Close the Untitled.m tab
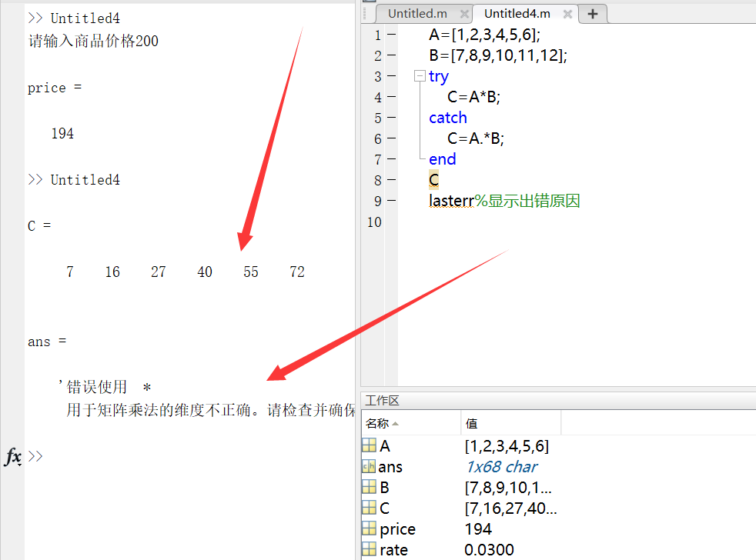Viewport: 756px width, 560px height. point(464,14)
